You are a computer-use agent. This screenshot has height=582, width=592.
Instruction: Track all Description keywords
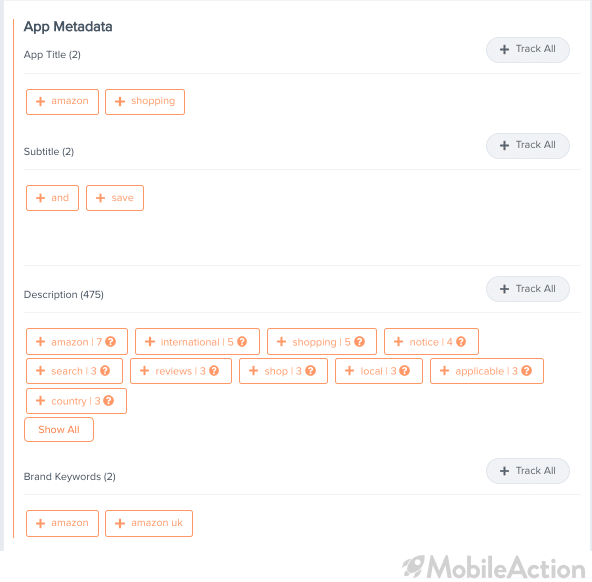pos(527,289)
